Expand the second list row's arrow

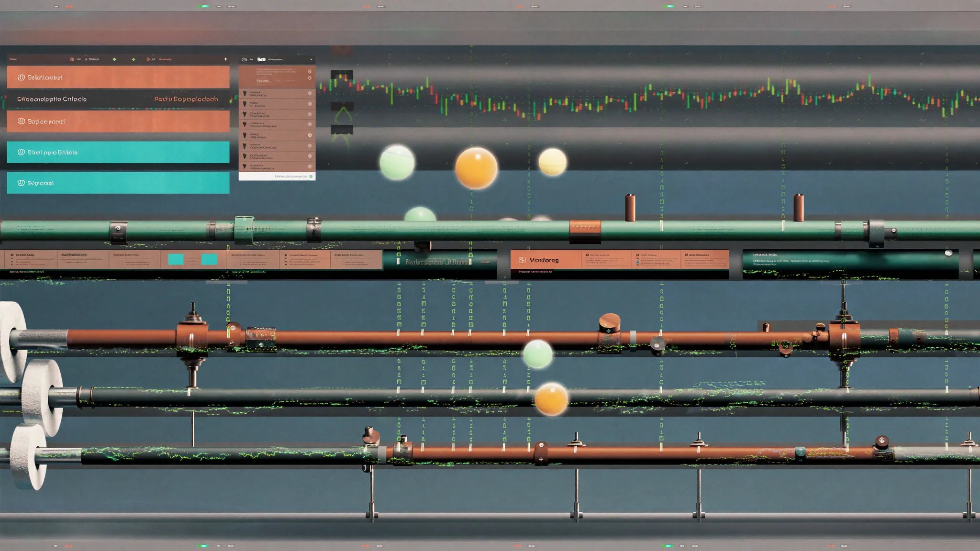click(245, 104)
